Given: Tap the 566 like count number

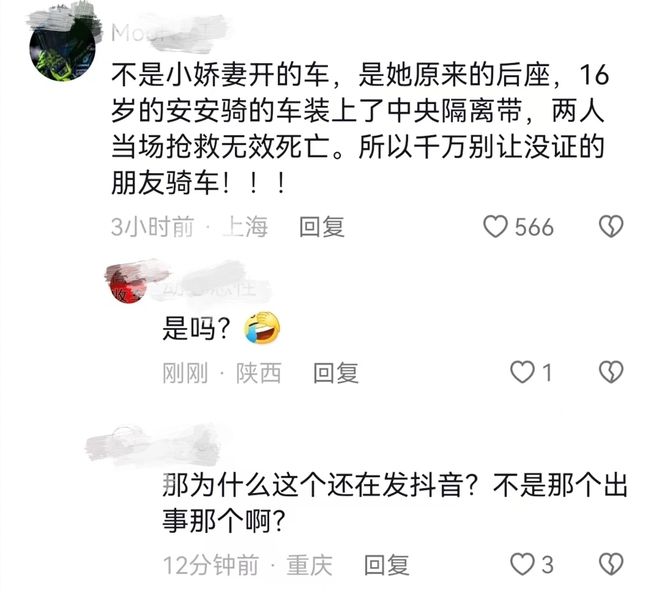Looking at the screenshot, I should pyautogui.click(x=534, y=227).
